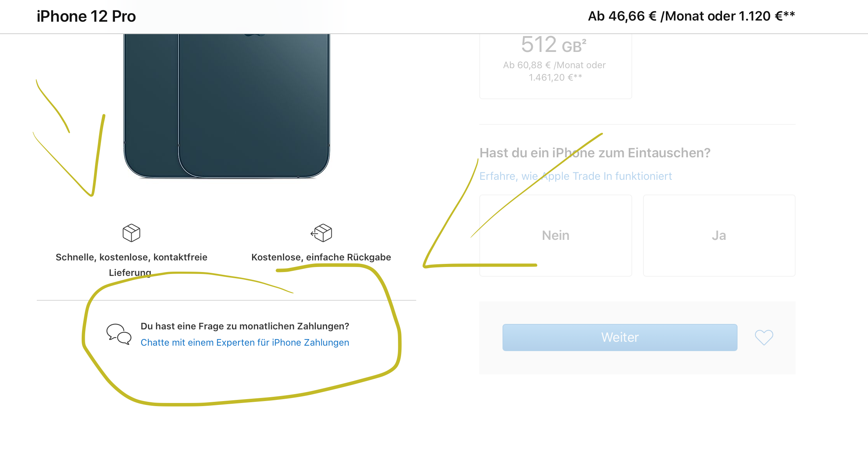868x465 pixels.
Task: Click the chat speech bubbles icon
Action: pyautogui.click(x=119, y=334)
